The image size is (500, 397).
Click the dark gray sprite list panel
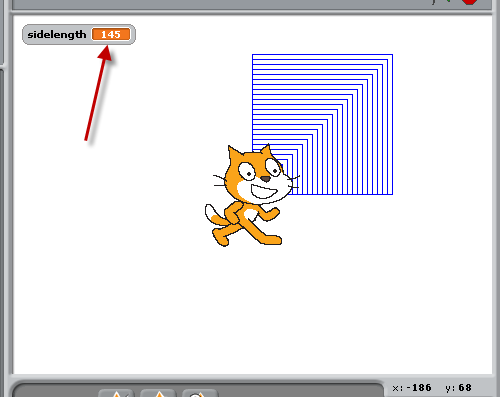tap(198, 389)
